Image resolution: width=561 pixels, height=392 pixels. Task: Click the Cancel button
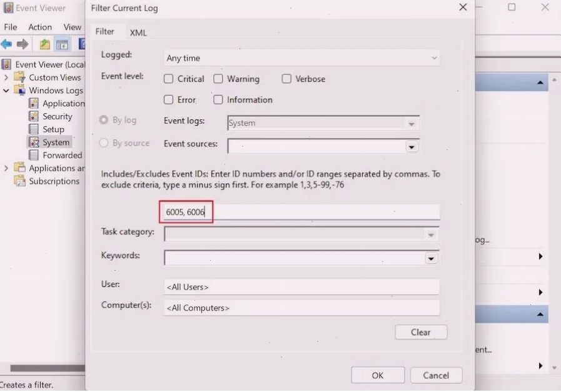pyautogui.click(x=436, y=375)
